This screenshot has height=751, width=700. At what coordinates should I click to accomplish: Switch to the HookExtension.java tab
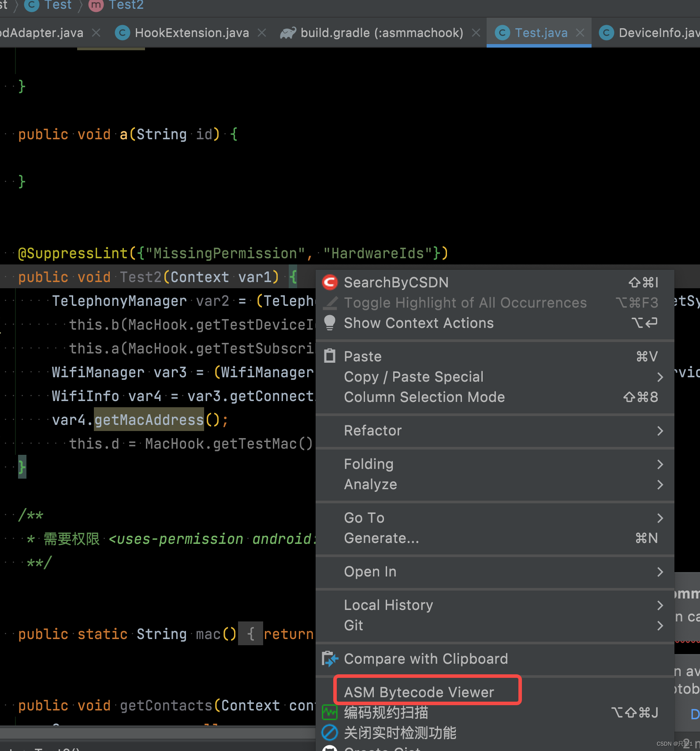(192, 33)
